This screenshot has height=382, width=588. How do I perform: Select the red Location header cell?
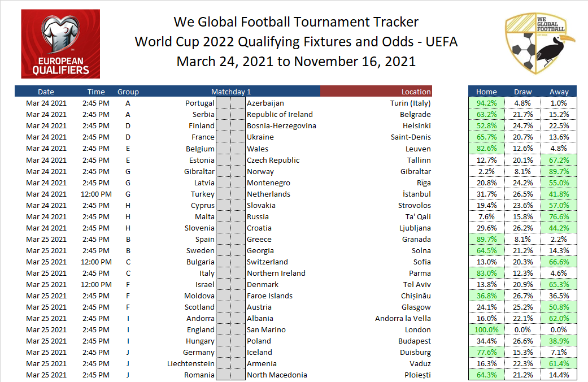pos(376,92)
